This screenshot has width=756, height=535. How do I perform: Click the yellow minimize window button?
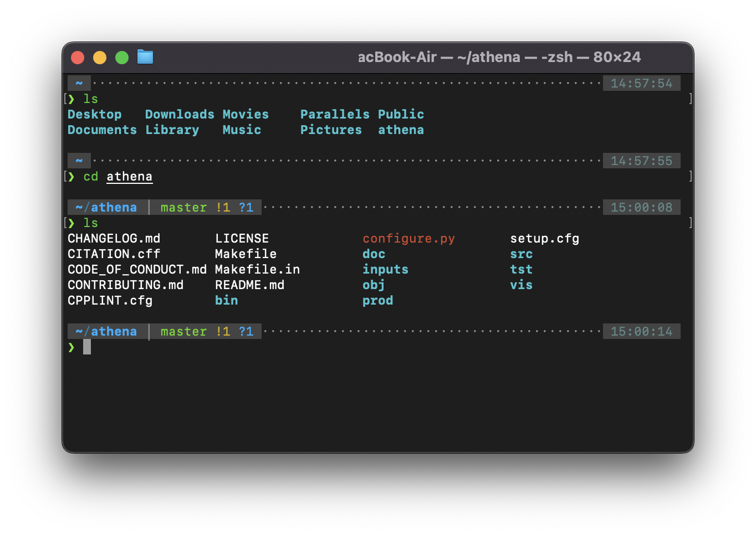pyautogui.click(x=100, y=58)
